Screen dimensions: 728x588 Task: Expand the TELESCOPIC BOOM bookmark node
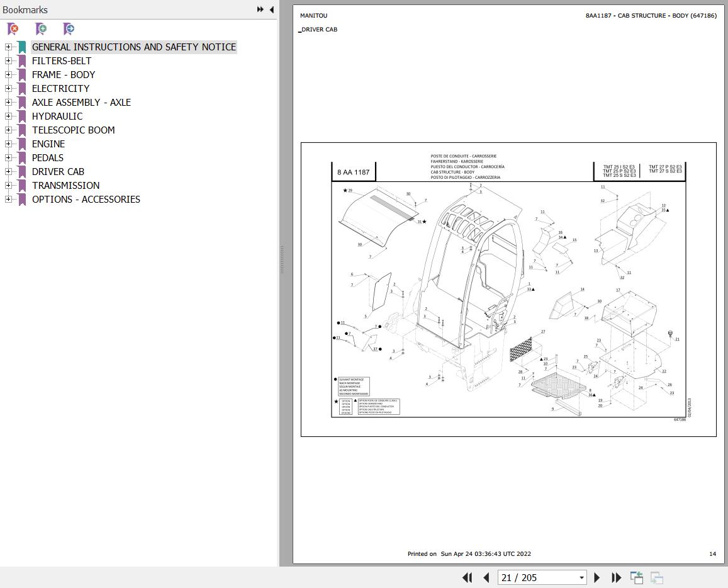[x=8, y=130]
